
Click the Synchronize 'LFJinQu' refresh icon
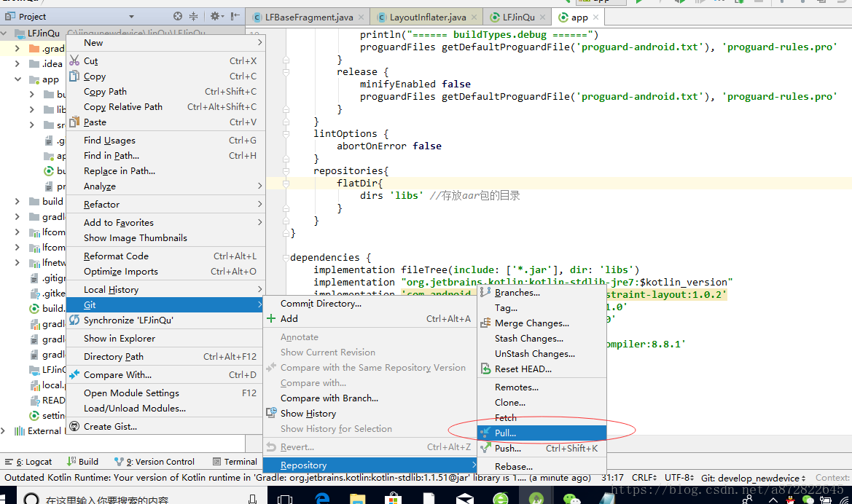tap(74, 320)
